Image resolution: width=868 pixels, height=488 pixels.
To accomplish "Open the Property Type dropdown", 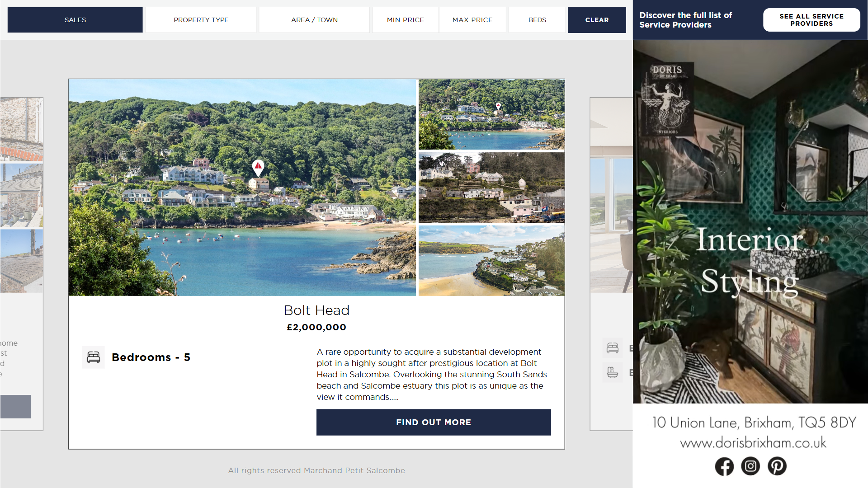I will 201,20.
